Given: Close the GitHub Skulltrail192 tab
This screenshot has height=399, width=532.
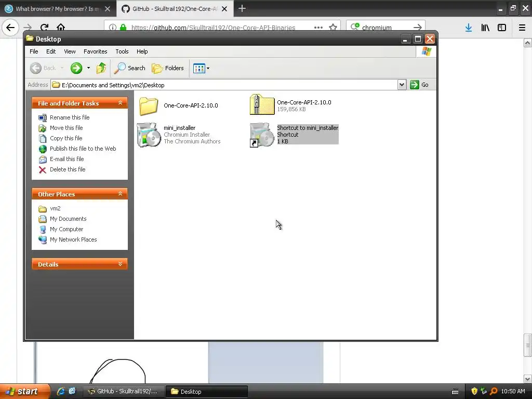Looking at the screenshot, I should click(x=224, y=9).
